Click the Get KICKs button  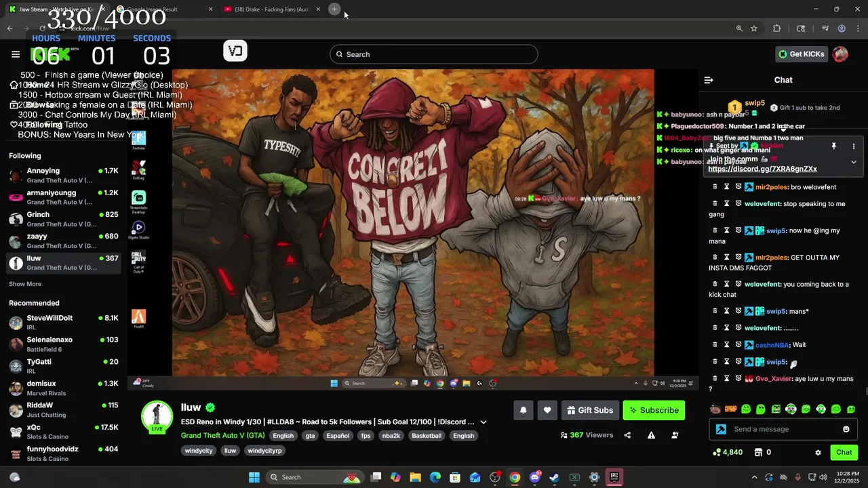coord(801,54)
